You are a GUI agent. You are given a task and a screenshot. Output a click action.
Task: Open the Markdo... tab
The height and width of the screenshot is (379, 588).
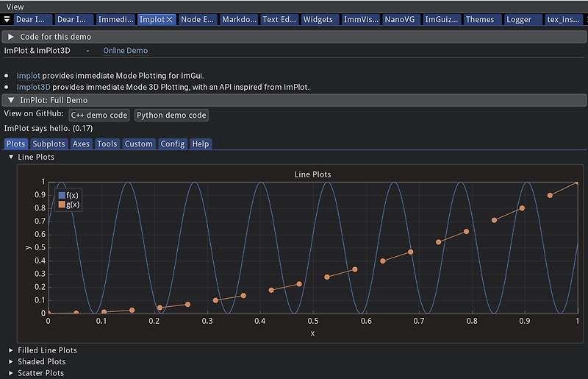[240, 20]
